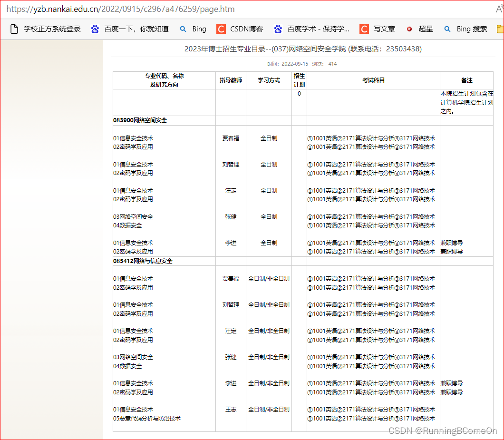Image resolution: width=504 pixels, height=440 pixels.
Task: Click 02密码学及应用 in the 083900 李进 row
Action: (133, 252)
